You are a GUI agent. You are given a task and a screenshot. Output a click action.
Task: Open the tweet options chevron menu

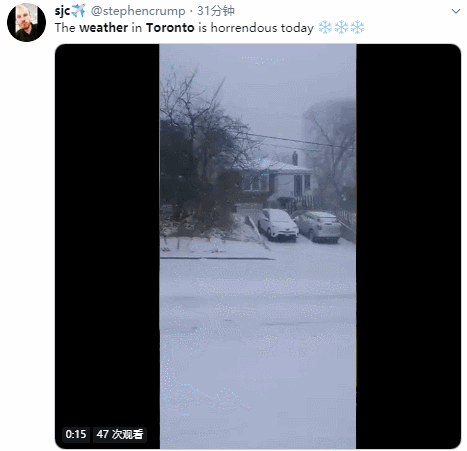(x=456, y=11)
